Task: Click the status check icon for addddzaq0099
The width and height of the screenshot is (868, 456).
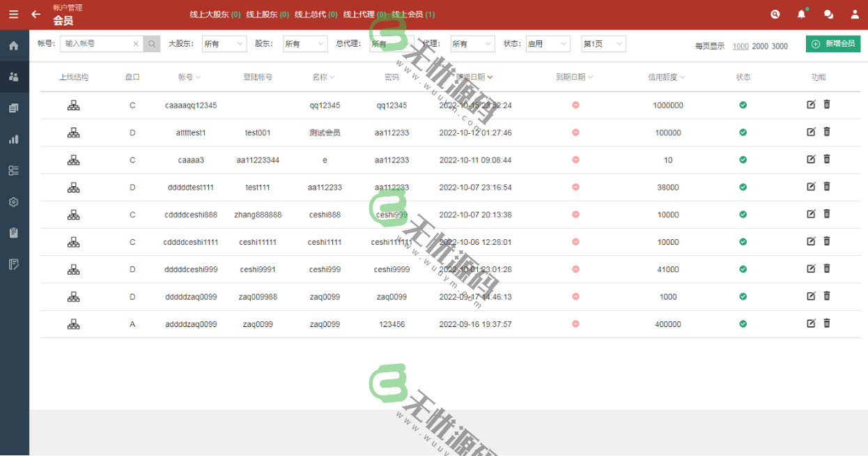Action: (743, 324)
